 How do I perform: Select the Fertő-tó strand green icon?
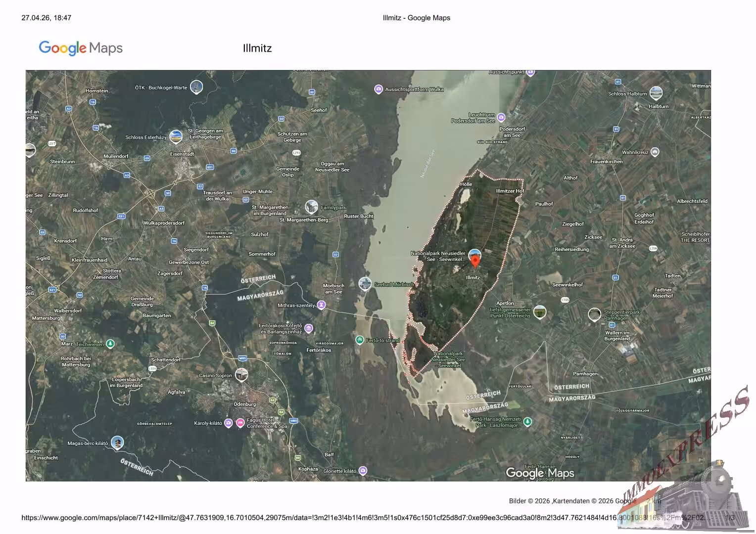(x=360, y=340)
